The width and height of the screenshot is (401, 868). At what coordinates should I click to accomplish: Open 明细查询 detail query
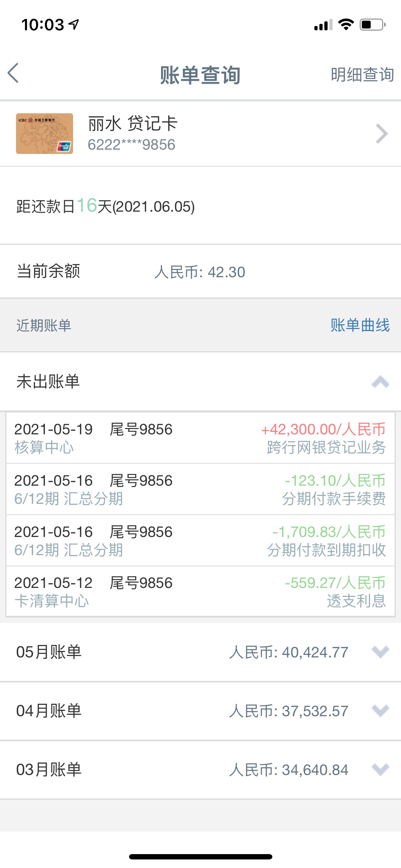coord(362,75)
